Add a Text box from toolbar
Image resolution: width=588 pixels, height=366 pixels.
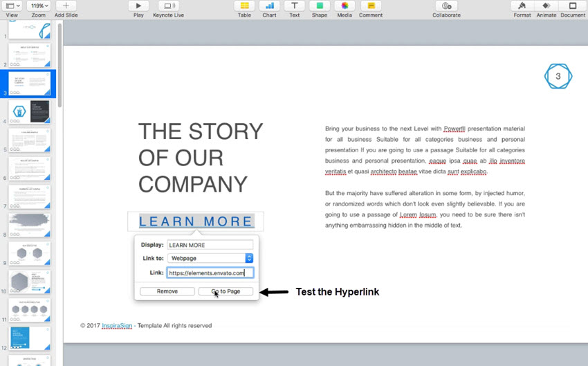(294, 6)
